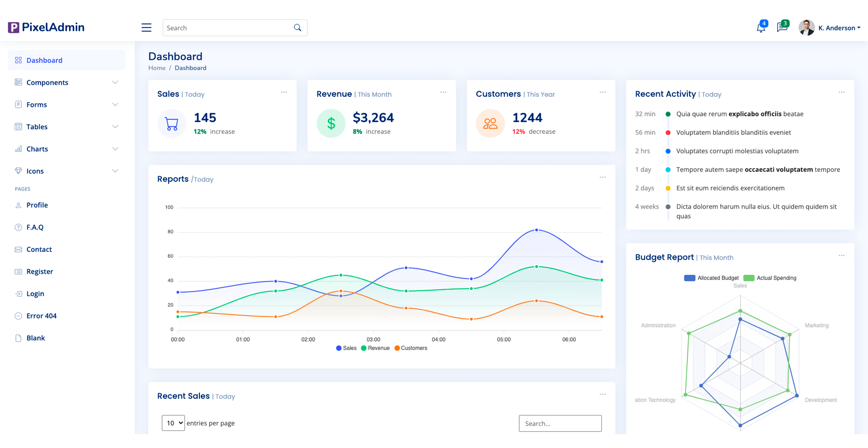Click the Home breadcrumb link

pos(157,68)
